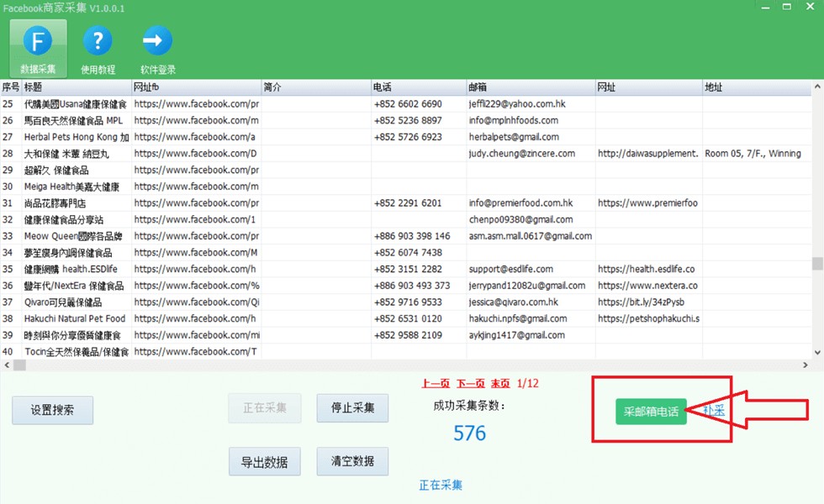Click email support@esdlife.com
This screenshot has width=824, height=504.
(x=511, y=270)
